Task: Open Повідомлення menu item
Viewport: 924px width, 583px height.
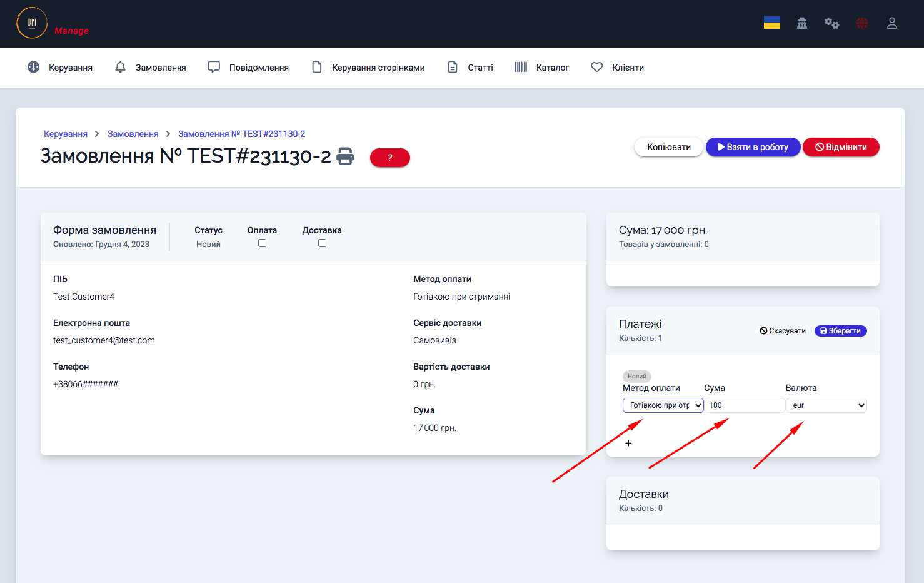Action: [259, 68]
